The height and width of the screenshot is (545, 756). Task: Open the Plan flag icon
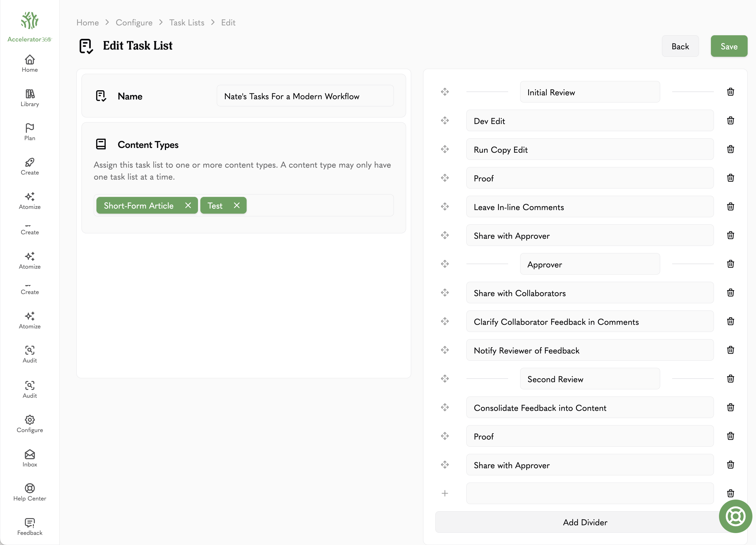click(30, 128)
